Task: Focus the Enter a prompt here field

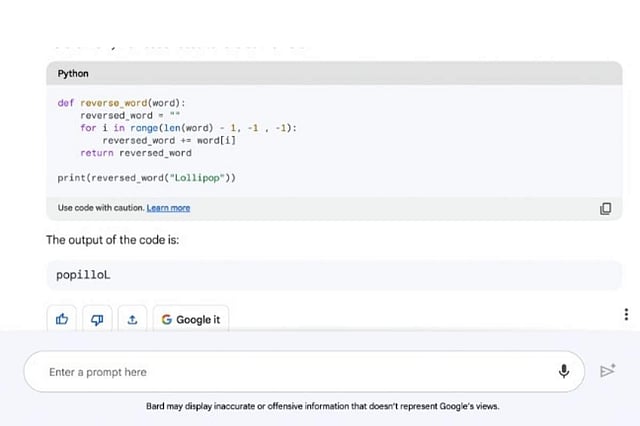Action: click(x=290, y=372)
